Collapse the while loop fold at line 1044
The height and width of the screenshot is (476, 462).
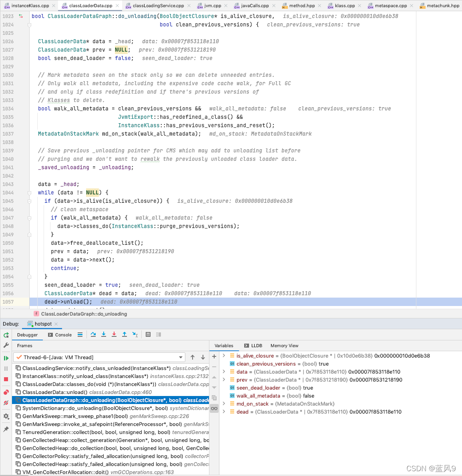pos(28,193)
